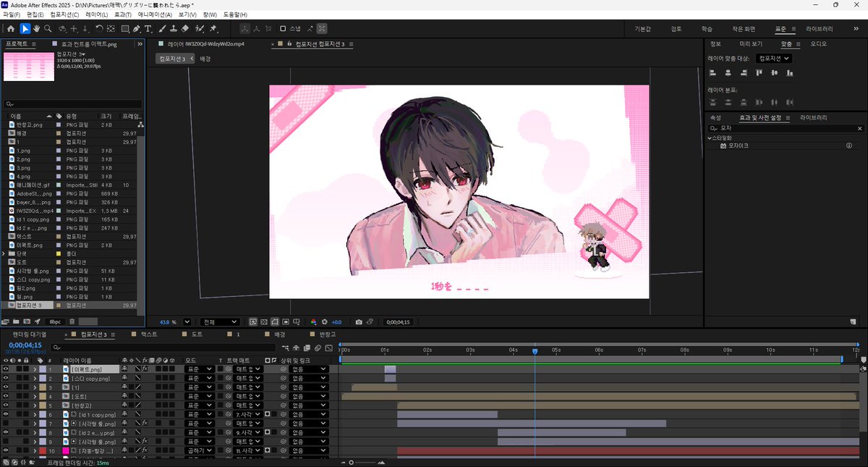The width and height of the screenshot is (868, 467).
Task: Click the effects search field 모자
Action: (785, 128)
